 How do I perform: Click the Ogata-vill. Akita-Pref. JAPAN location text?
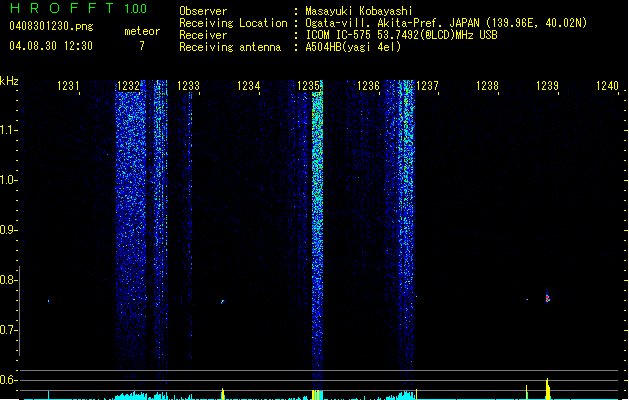446,23
